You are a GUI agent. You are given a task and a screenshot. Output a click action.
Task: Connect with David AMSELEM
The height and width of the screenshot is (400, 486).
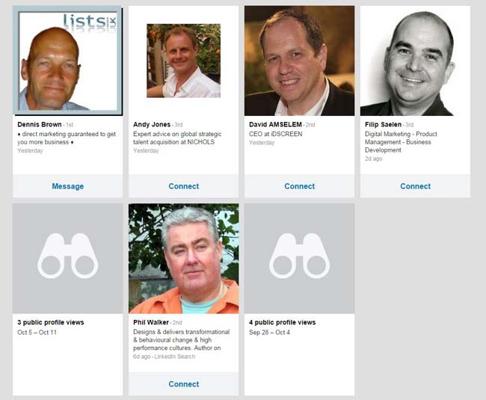[x=299, y=186]
